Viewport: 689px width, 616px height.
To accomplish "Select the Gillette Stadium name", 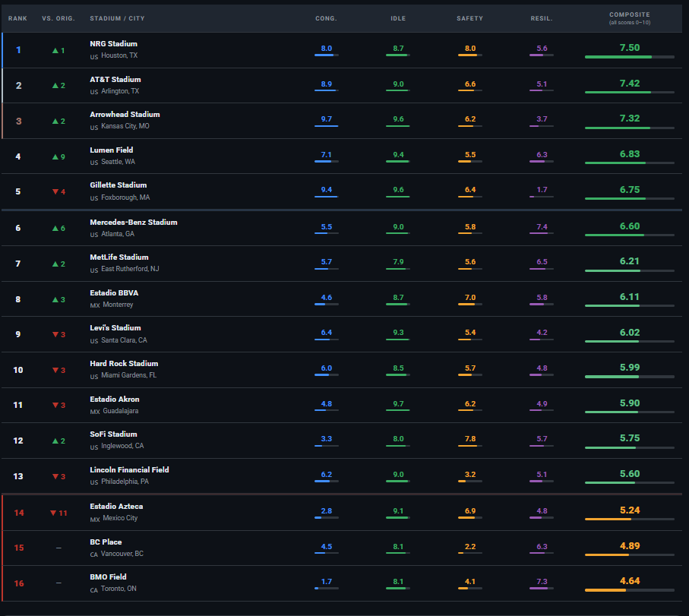I will pos(119,185).
